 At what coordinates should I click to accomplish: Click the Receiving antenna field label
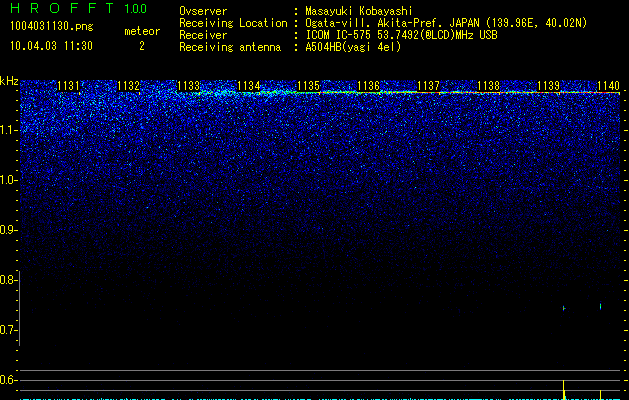pos(230,47)
